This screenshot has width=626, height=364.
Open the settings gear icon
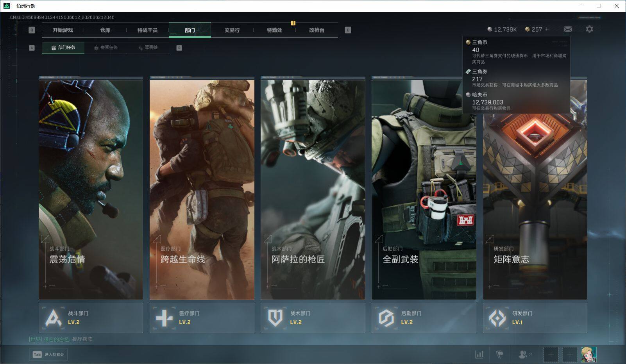[x=589, y=29]
